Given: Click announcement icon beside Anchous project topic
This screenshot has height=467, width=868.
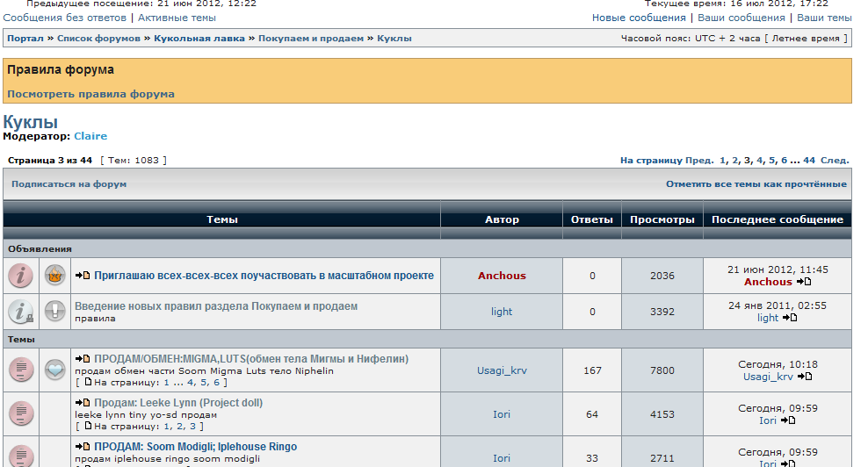Looking at the screenshot, I should click(x=55, y=276).
